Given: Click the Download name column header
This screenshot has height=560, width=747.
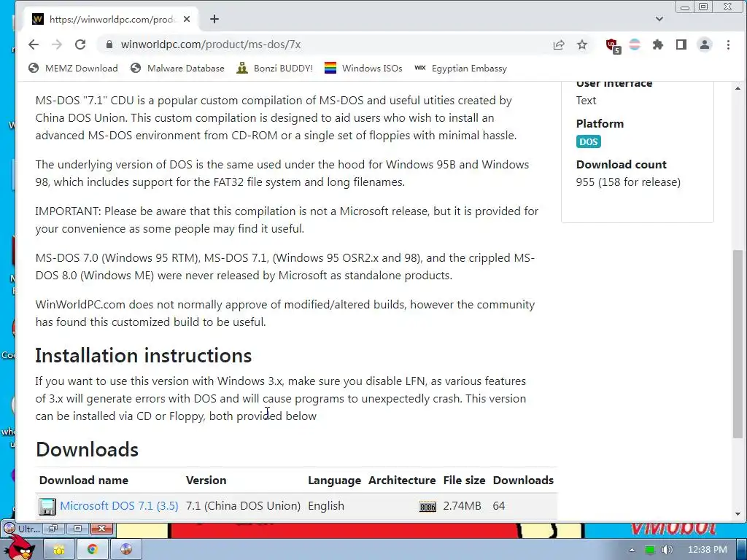Looking at the screenshot, I should (84, 480).
